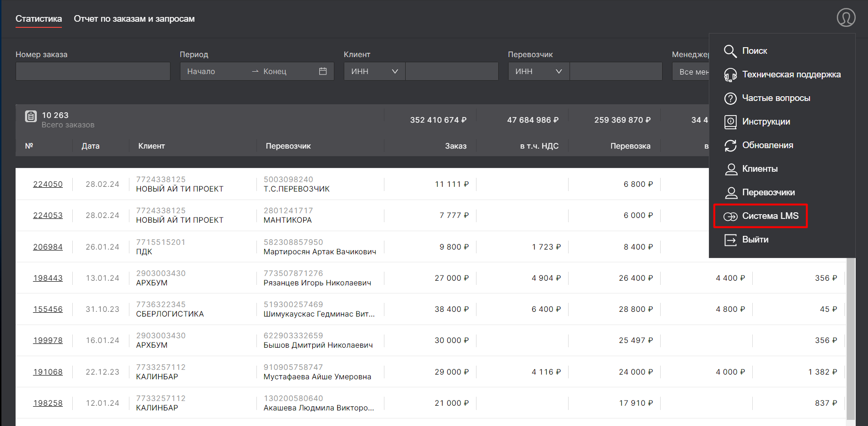The image size is (868, 426).
Task: Open Частые вопросы from the menu
Action: (x=776, y=98)
